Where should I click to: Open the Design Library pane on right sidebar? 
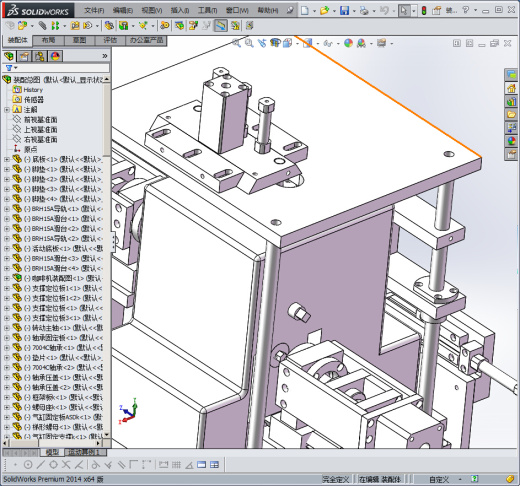[x=511, y=101]
